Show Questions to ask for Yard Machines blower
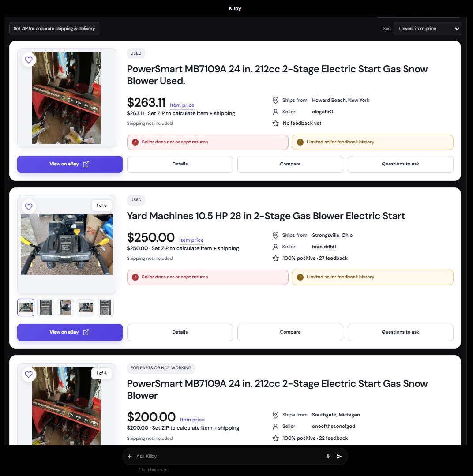473x476 pixels. pos(401,332)
